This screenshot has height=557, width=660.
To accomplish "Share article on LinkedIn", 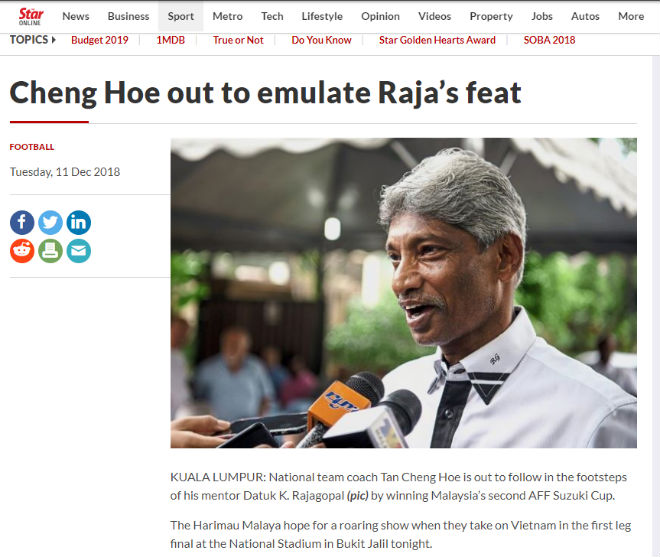I will coord(79,222).
